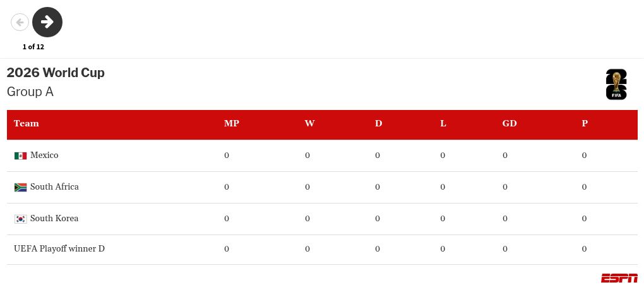Viewport: 644px width, 292px height.
Task: Click the ESPN logo
Action: 619,278
